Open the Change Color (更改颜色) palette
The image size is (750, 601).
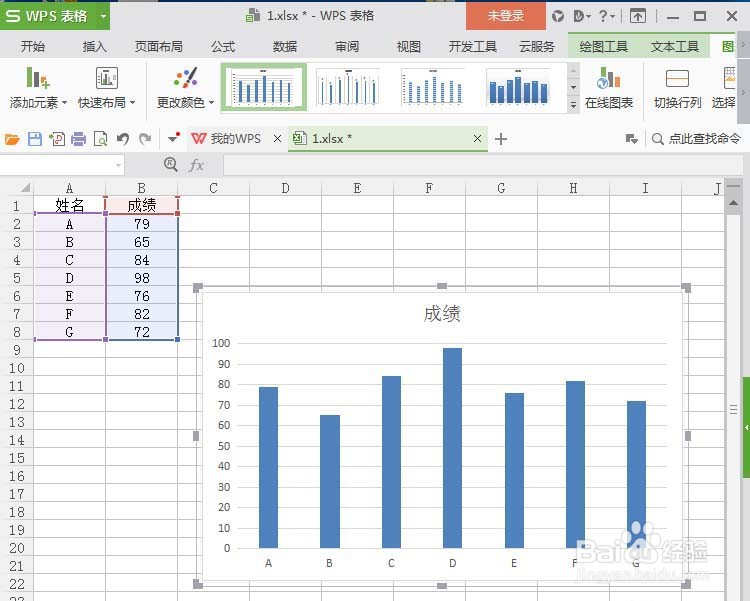click(x=185, y=88)
